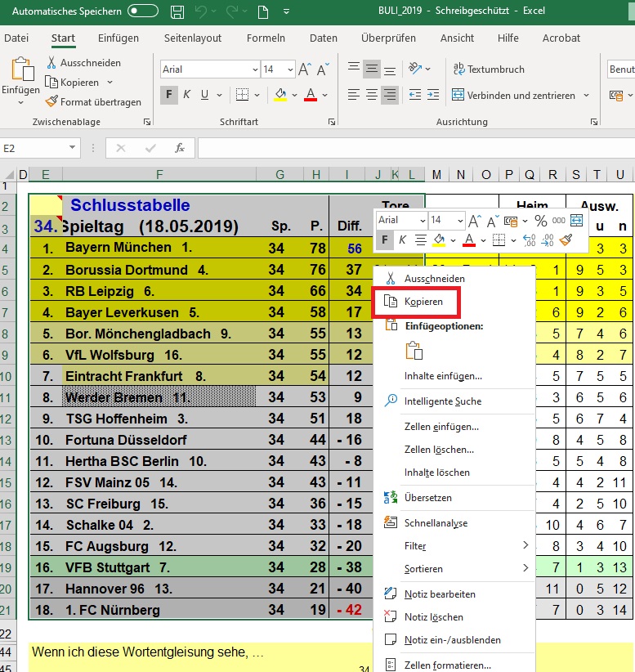Toggle right alignment in ribbon
Image resolution: width=635 pixels, height=672 pixels.
pyautogui.click(x=390, y=94)
